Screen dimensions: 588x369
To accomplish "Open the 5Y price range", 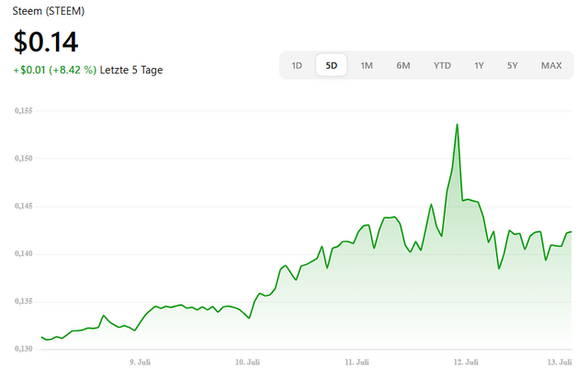I will point(513,65).
